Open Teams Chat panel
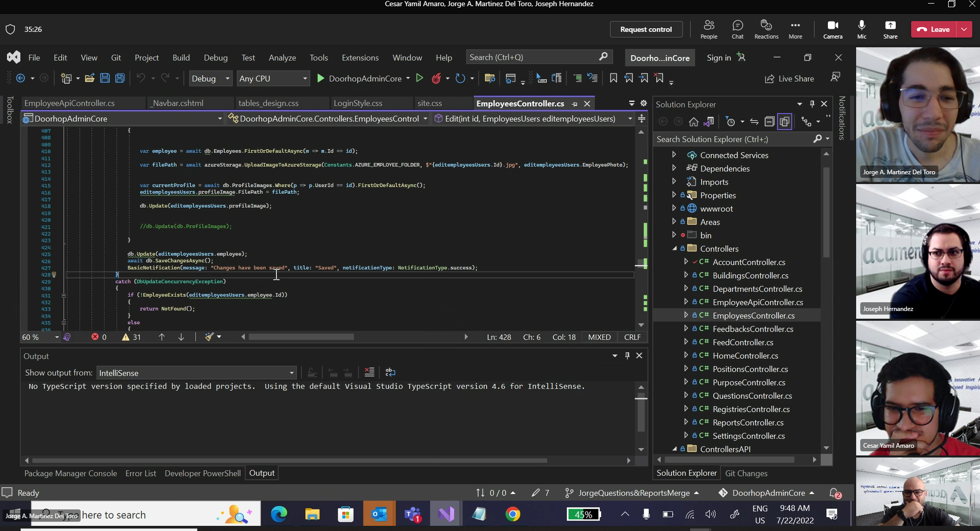The width and height of the screenshot is (980, 531). [737, 29]
